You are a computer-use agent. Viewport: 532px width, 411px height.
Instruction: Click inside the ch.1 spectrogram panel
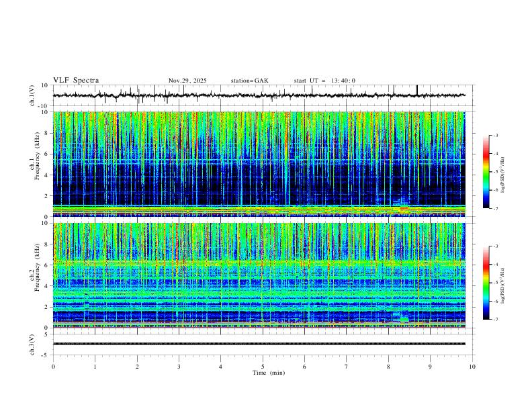pyautogui.click(x=259, y=164)
